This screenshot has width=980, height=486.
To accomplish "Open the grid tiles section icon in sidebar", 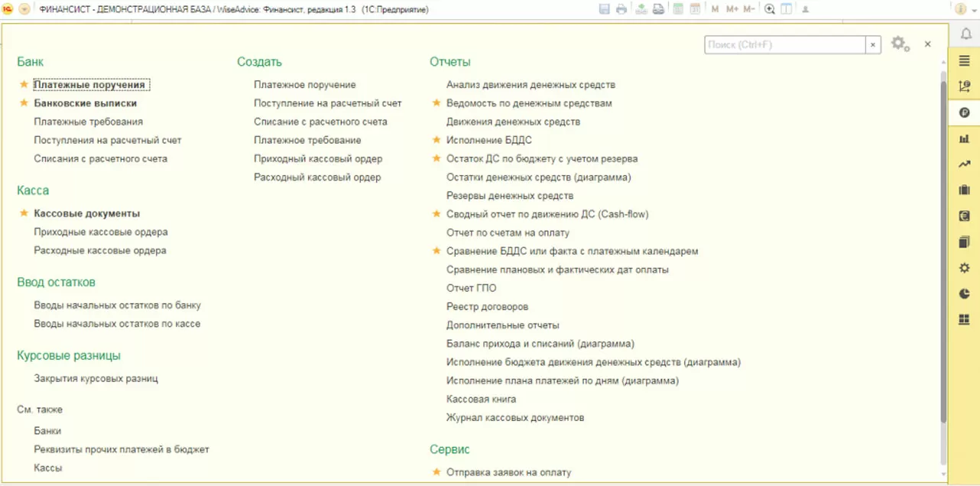I will [x=964, y=319].
